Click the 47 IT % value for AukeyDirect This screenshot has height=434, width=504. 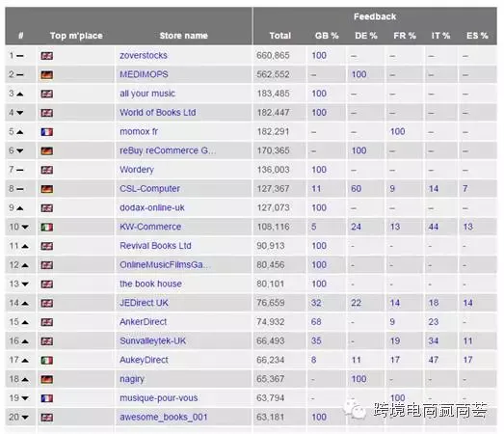click(x=434, y=360)
